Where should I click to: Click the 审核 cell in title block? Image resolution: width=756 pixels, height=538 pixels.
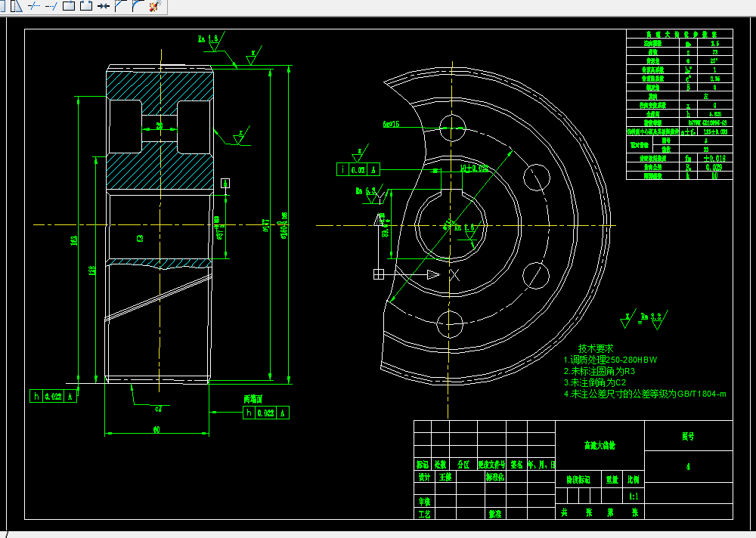coord(424,502)
